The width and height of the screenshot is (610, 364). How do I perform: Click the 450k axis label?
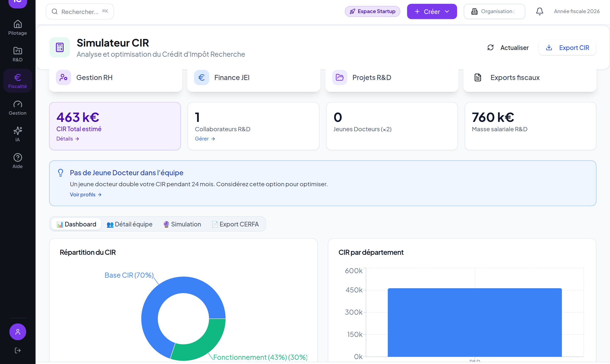(x=354, y=290)
